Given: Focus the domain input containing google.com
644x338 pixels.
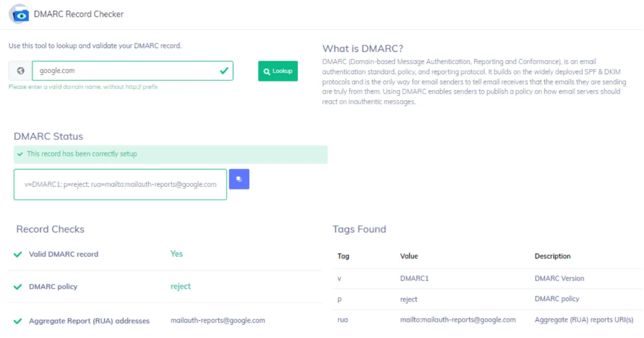Looking at the screenshot, I should 132,71.
